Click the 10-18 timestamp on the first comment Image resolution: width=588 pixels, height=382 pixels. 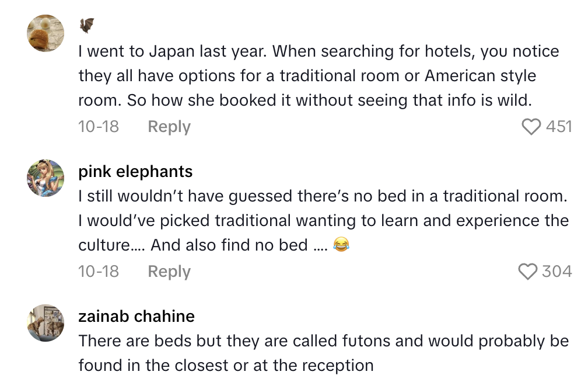[98, 126]
